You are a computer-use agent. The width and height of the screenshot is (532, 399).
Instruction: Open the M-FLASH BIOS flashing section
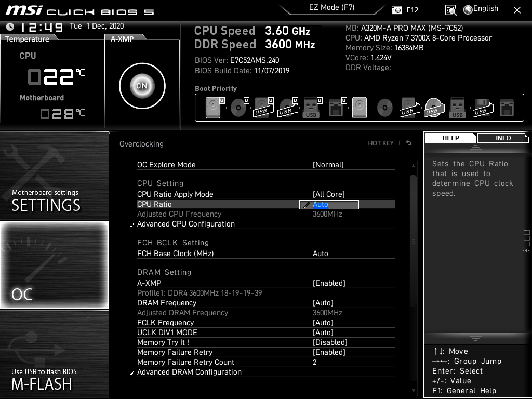tap(54, 354)
